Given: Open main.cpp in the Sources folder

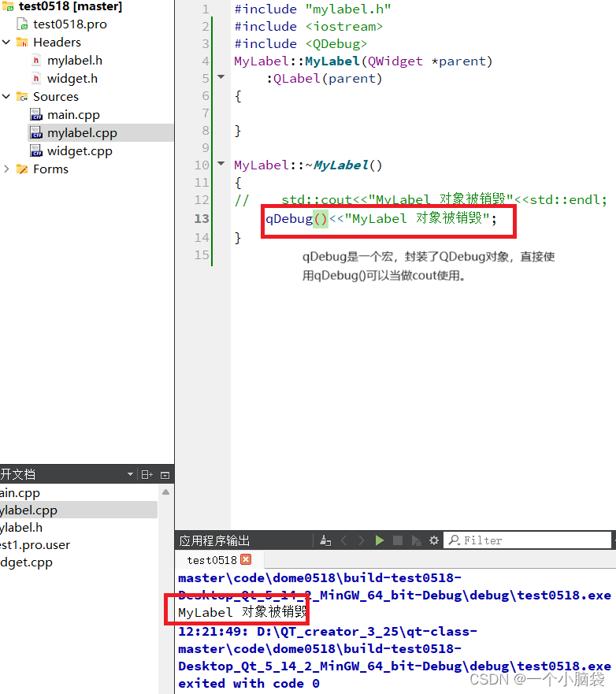Looking at the screenshot, I should point(73,115).
